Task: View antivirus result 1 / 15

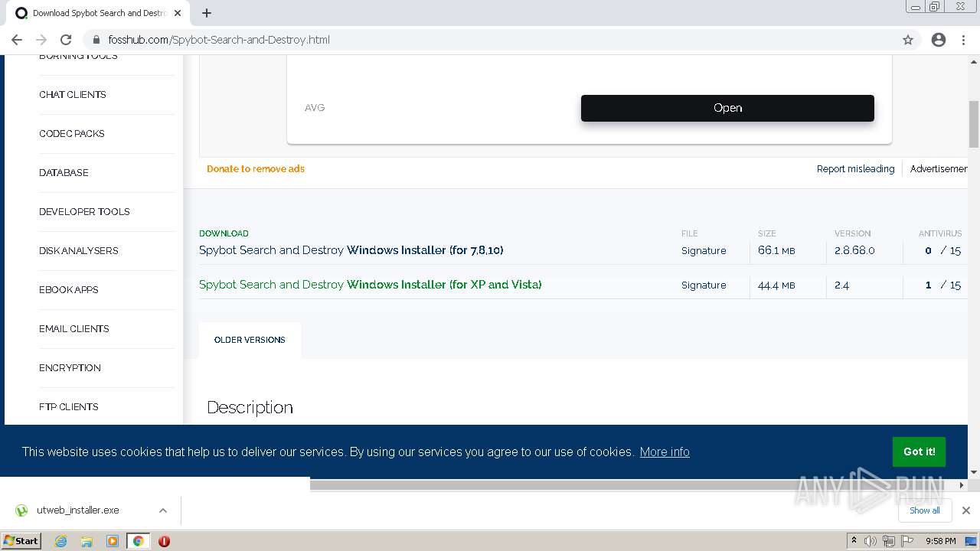Action: pyautogui.click(x=942, y=285)
